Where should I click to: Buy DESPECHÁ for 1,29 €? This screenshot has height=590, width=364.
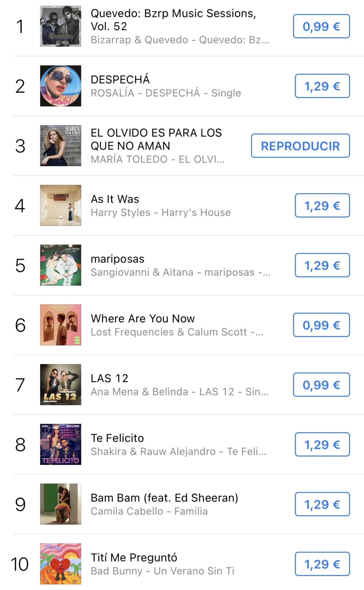coord(322,86)
